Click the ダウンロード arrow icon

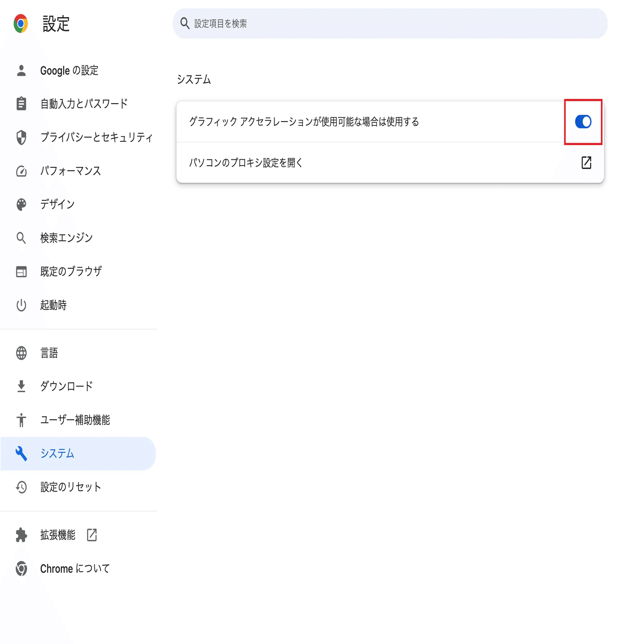tap(21, 386)
